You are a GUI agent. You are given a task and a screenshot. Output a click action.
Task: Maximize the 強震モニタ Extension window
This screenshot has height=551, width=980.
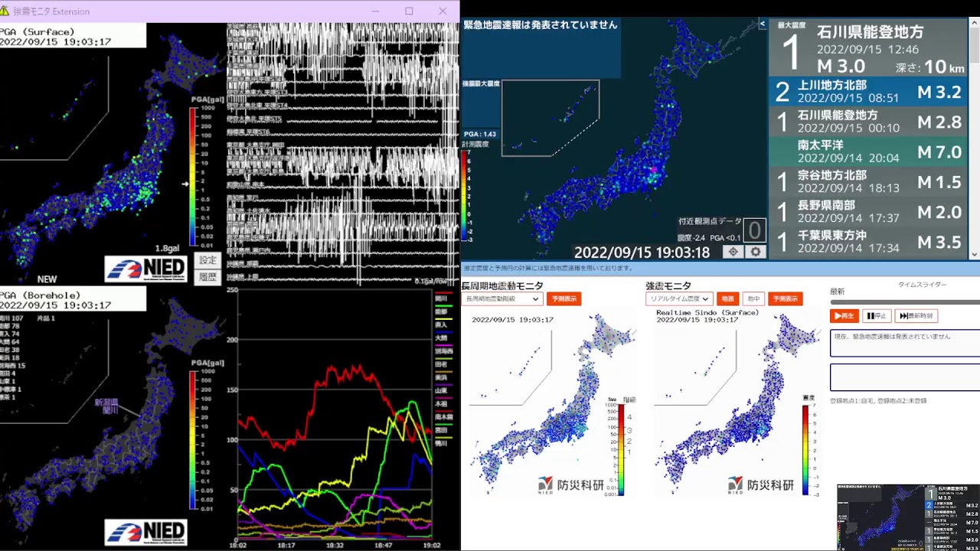(x=409, y=11)
